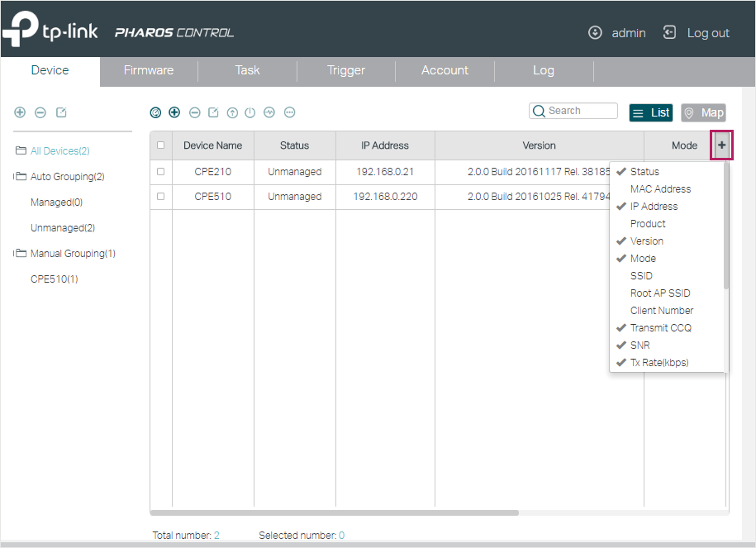Switch to the Trigger tab

[346, 70]
